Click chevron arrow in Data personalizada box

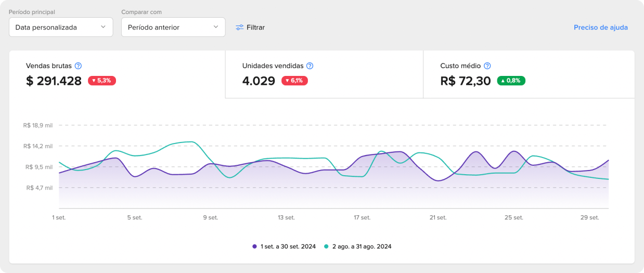[103, 27]
